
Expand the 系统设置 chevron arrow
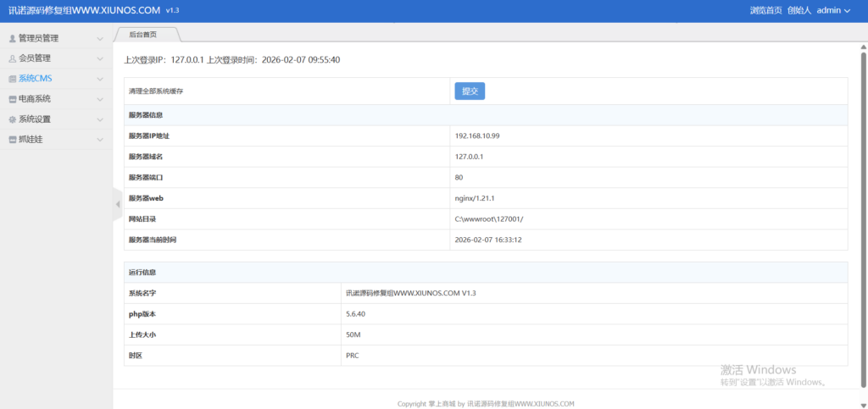(100, 120)
